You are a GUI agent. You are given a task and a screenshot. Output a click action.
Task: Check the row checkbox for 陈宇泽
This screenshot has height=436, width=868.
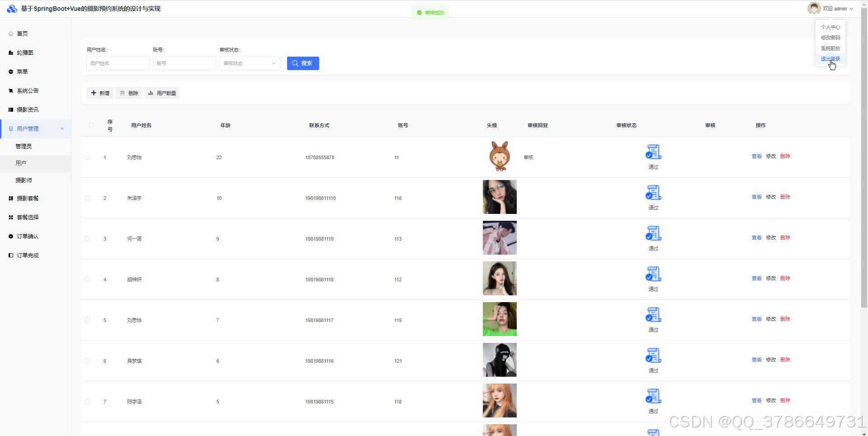(x=87, y=402)
